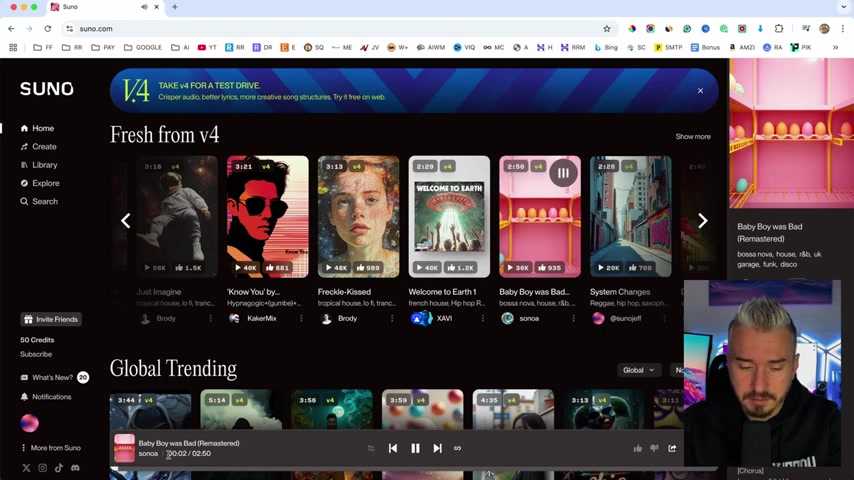Viewport: 854px width, 480px height.
Task: Open trending song with 3:44 duration
Action: point(150,410)
